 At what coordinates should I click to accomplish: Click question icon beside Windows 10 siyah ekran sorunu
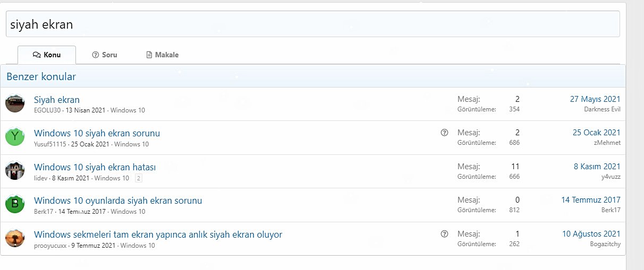click(445, 133)
